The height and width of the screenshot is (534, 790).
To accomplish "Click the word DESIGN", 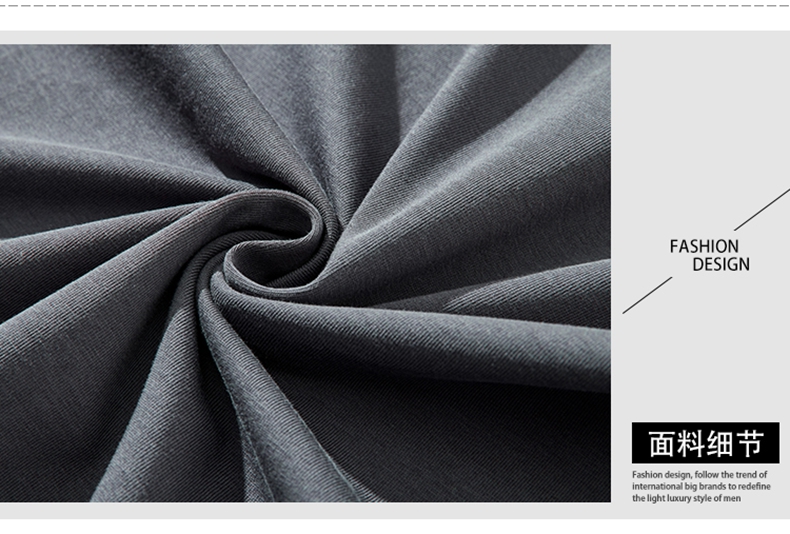I will [x=720, y=265].
